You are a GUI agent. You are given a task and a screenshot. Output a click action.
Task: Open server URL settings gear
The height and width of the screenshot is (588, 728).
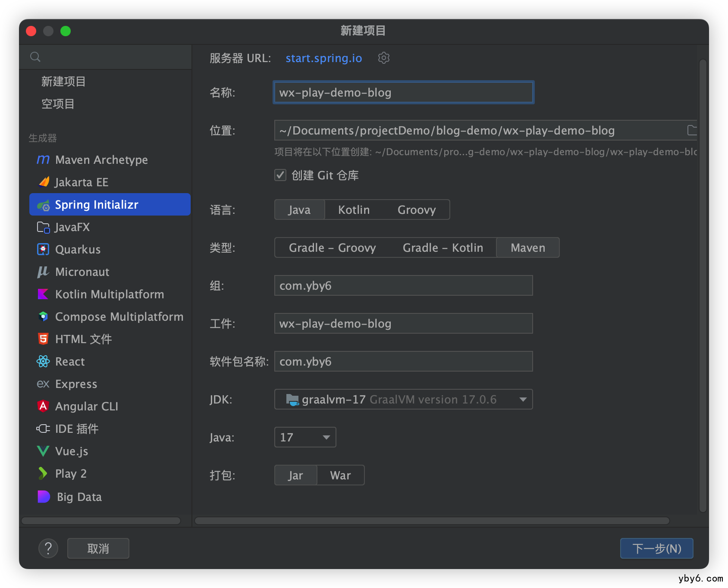384,58
